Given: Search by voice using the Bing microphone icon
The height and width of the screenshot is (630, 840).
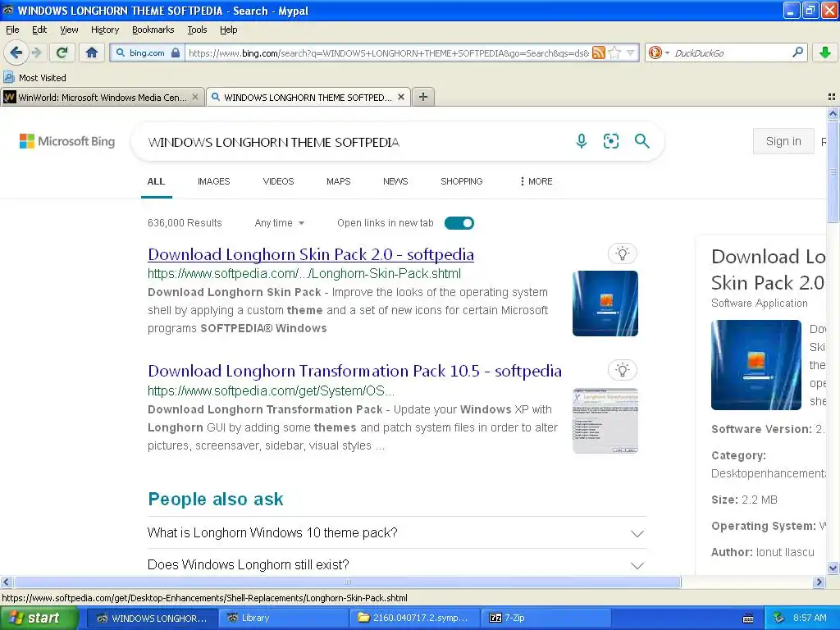Looking at the screenshot, I should tap(582, 141).
